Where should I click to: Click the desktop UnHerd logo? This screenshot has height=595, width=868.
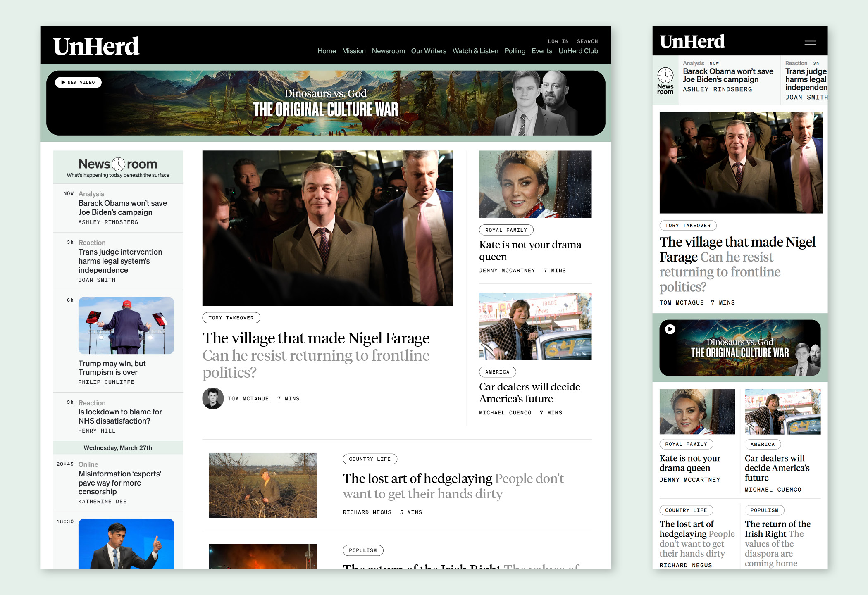tap(96, 46)
